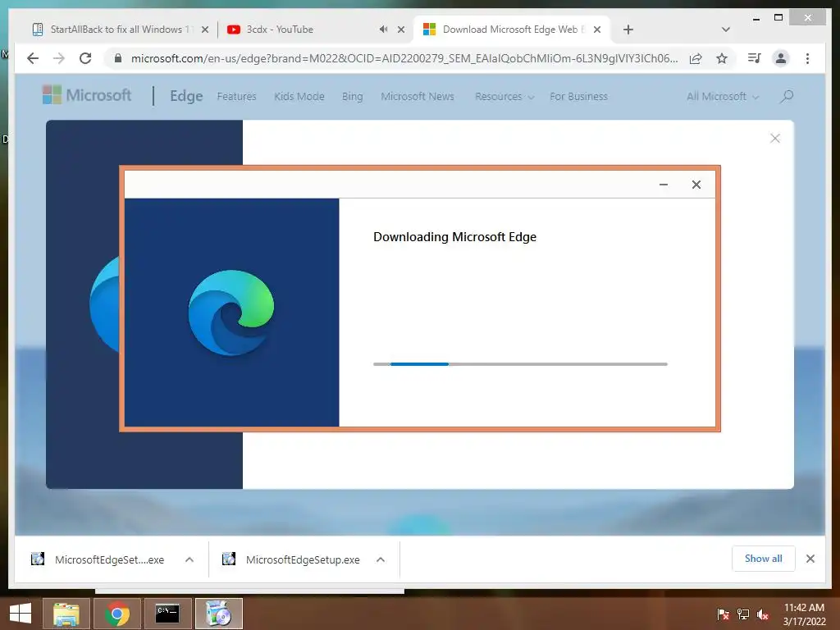Open the first MicrosoftEdgeSet....exe download
The width and height of the screenshot is (840, 630).
tap(109, 559)
